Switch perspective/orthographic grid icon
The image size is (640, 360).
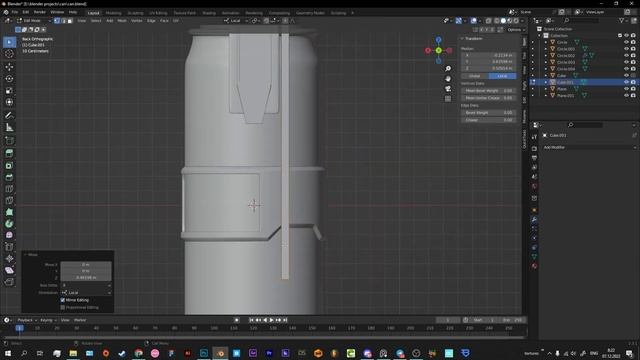point(448,99)
